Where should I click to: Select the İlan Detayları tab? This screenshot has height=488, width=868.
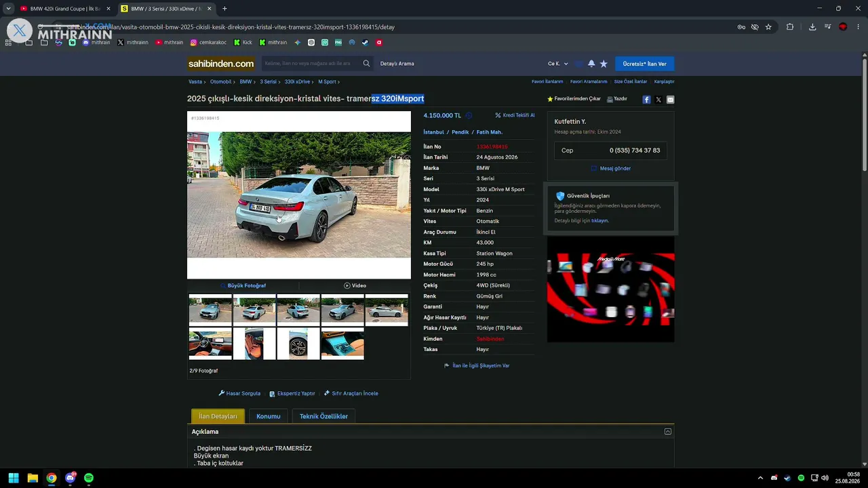point(218,416)
